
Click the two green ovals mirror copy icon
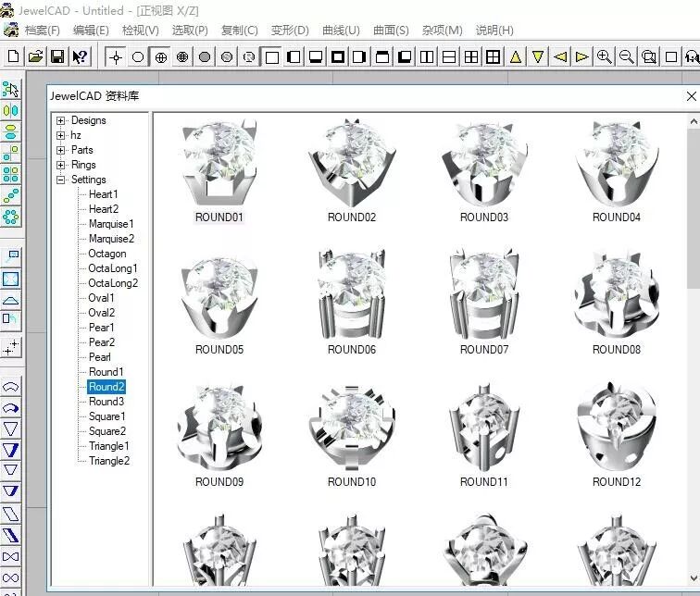11,110
